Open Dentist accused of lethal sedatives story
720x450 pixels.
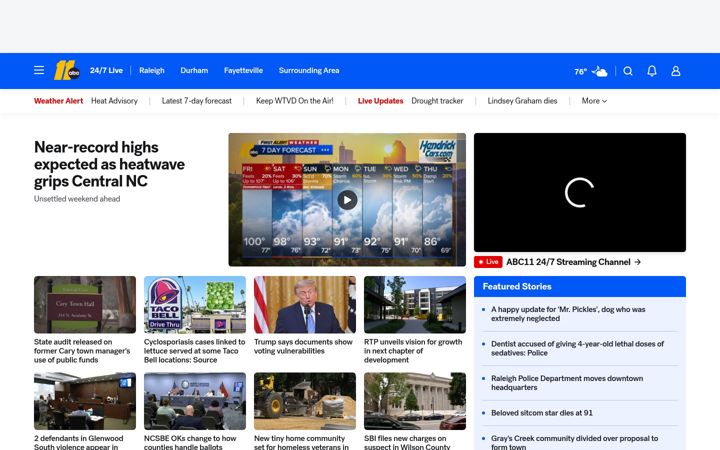577,349
